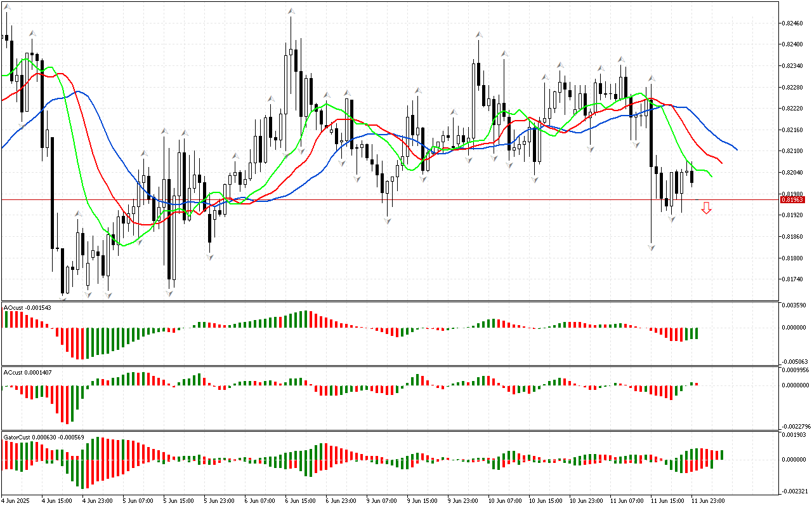
Task: Click the right end of the green Alligator line
Action: pyautogui.click(x=711, y=176)
